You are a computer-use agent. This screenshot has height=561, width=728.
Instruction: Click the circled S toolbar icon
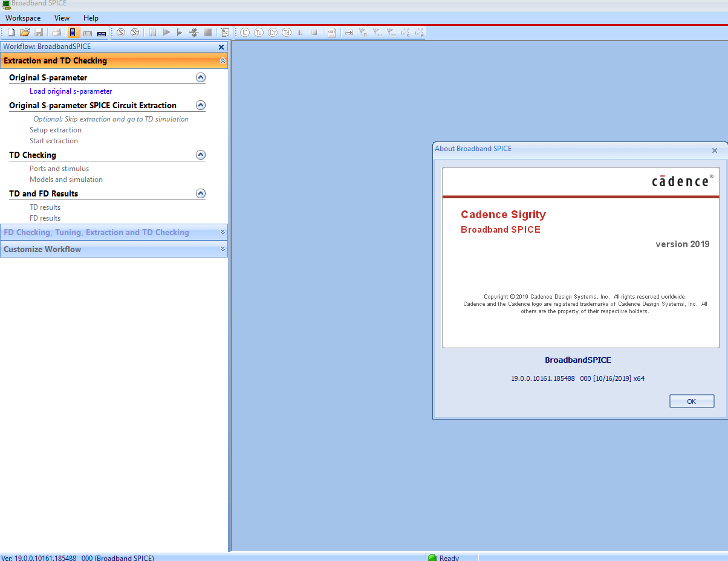[x=121, y=32]
